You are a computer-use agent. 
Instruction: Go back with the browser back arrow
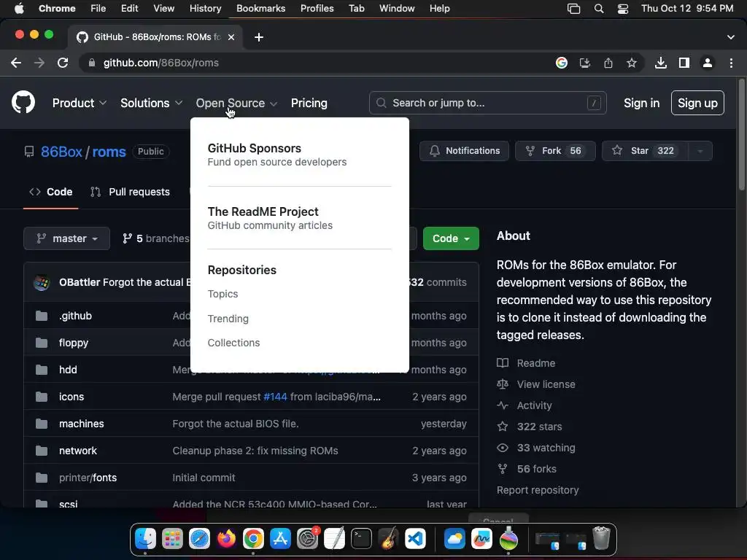click(x=16, y=63)
